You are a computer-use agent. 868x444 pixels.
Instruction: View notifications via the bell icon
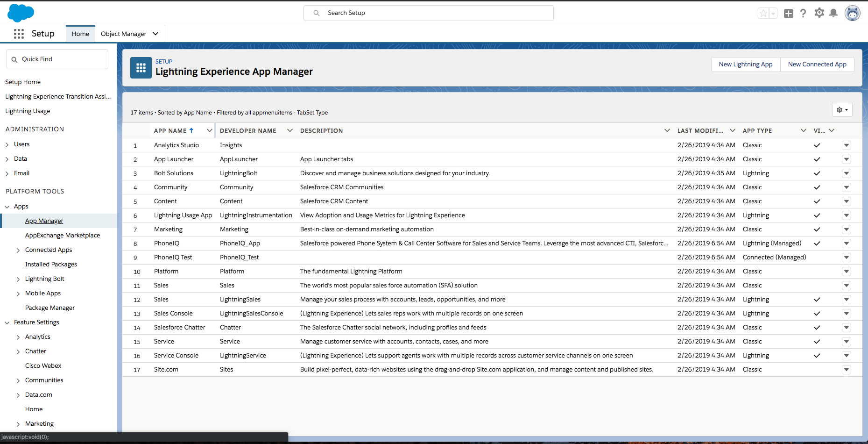click(833, 14)
